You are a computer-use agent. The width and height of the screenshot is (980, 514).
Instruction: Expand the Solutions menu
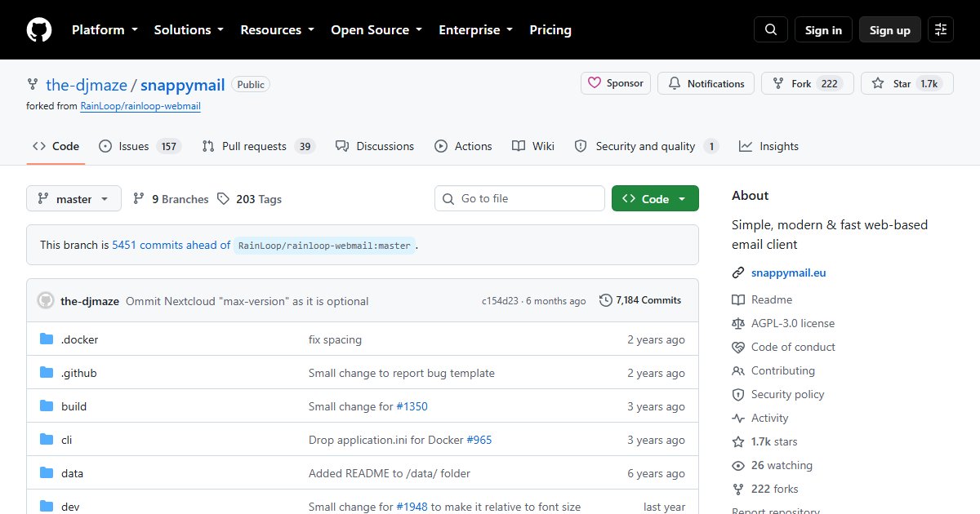click(189, 30)
